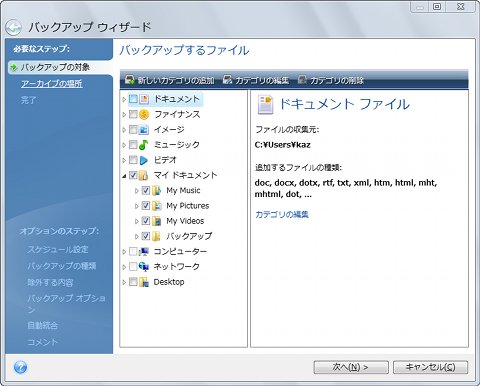Open the コメント optional step
This screenshot has height=386, width=480.
tap(42, 342)
